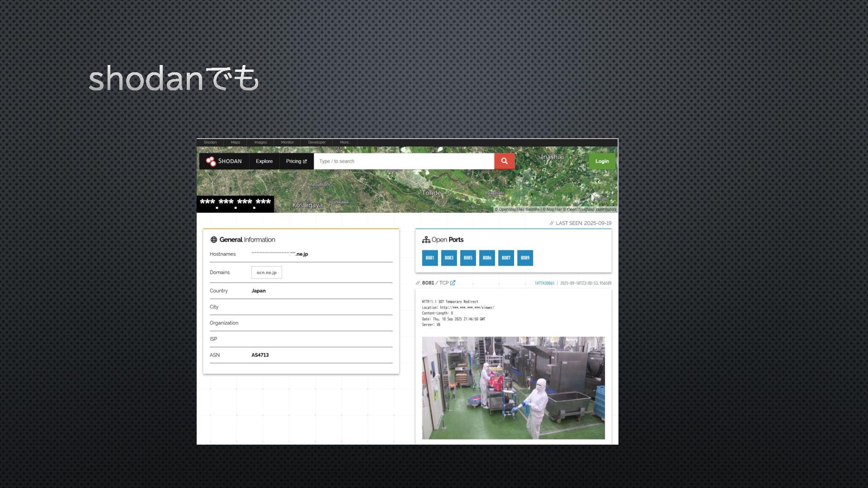Jump to port 8081
Viewport: 868px width, 488px height.
click(430, 258)
